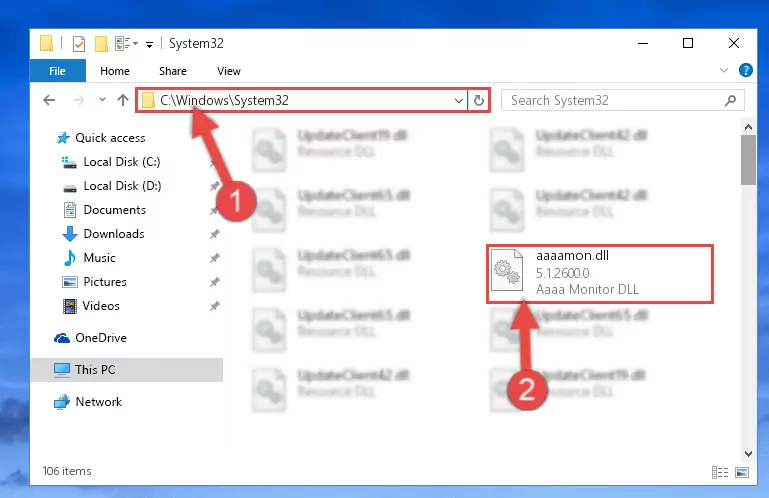Open the File menu
The height and width of the screenshot is (498, 769).
57,71
